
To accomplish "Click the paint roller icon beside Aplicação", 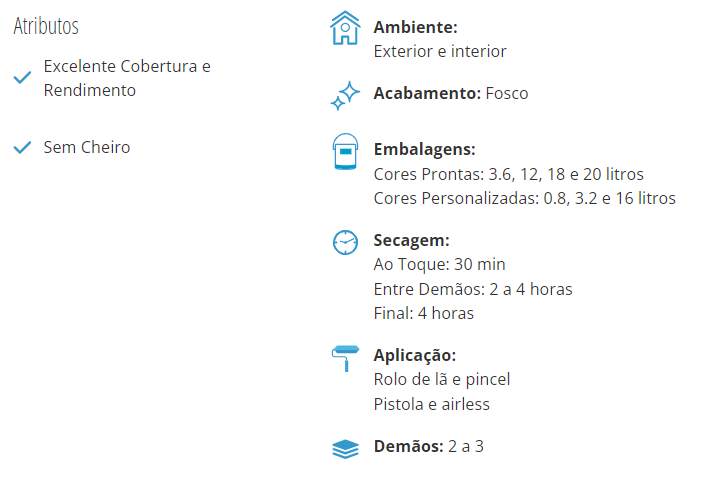I will pos(345,358).
